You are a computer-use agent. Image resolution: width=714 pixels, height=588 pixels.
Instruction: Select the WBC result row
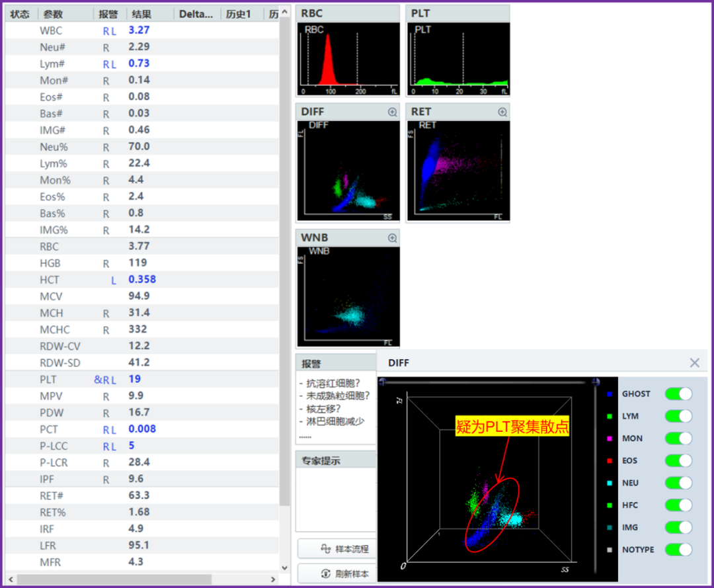point(142,30)
